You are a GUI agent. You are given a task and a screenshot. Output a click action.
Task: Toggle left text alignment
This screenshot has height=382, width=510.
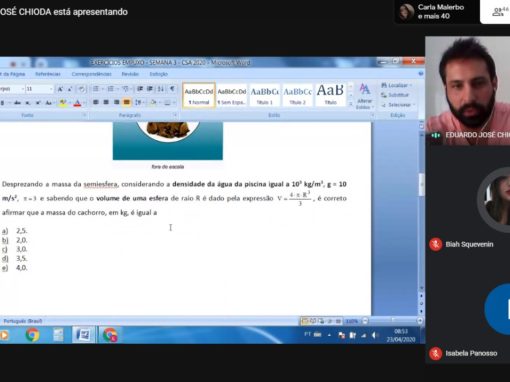pos(96,102)
